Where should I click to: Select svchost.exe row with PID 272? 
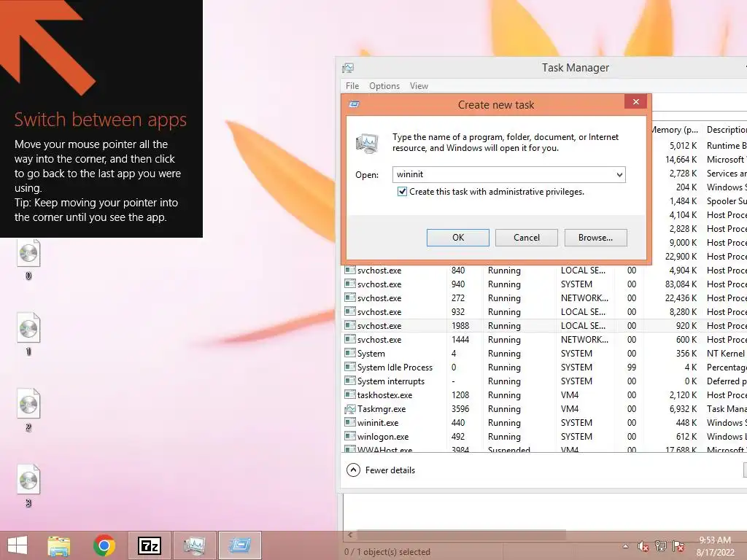coord(545,298)
